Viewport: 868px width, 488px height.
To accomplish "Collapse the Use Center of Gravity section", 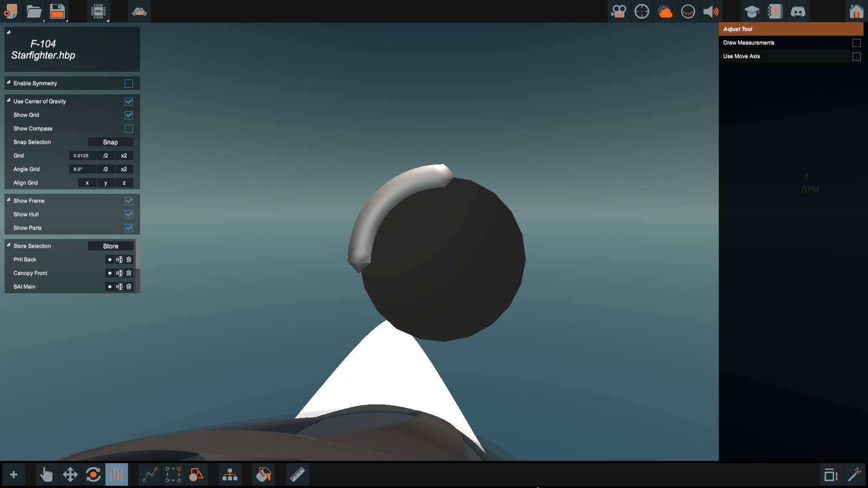I will pos(9,100).
